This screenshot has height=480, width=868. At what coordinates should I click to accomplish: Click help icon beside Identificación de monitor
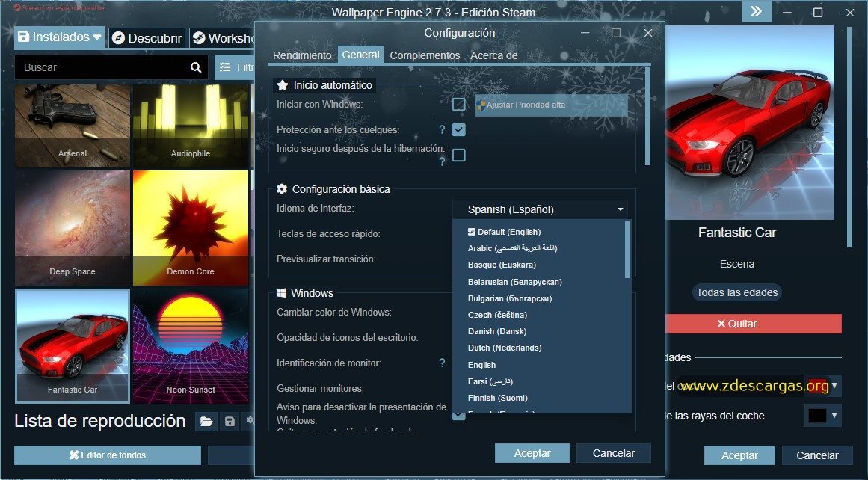(x=442, y=363)
